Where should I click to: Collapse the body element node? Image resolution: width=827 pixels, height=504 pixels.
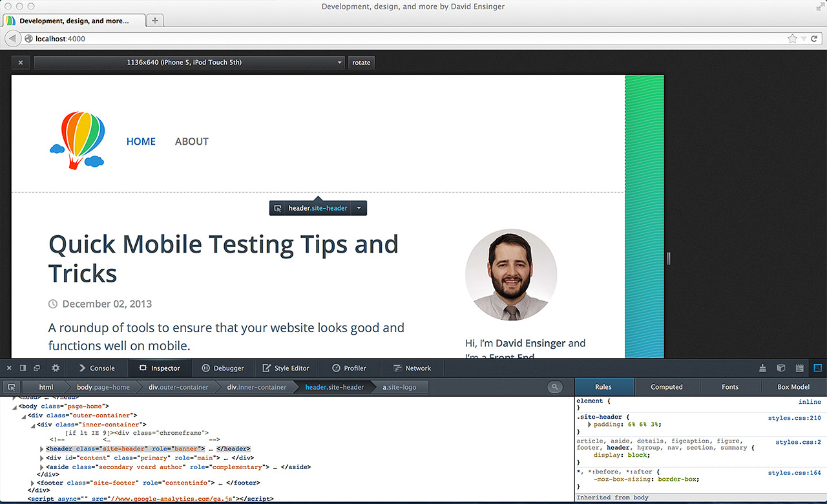pyautogui.click(x=15, y=407)
